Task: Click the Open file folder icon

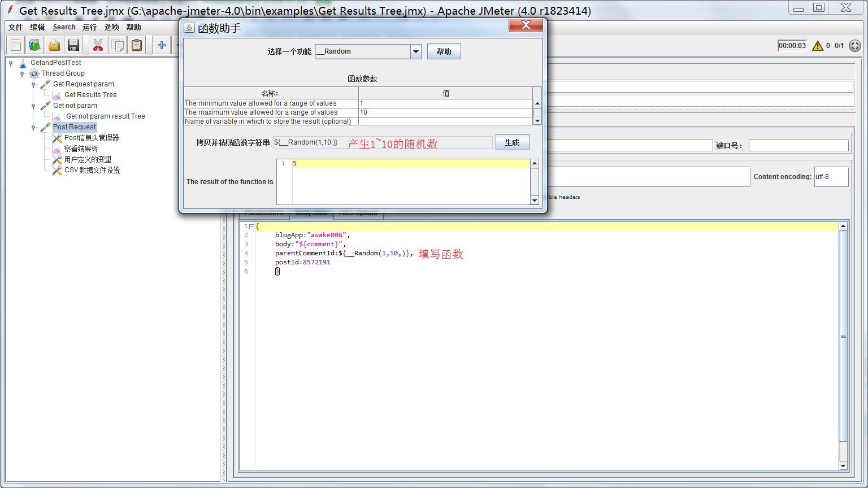Action: pos(54,45)
